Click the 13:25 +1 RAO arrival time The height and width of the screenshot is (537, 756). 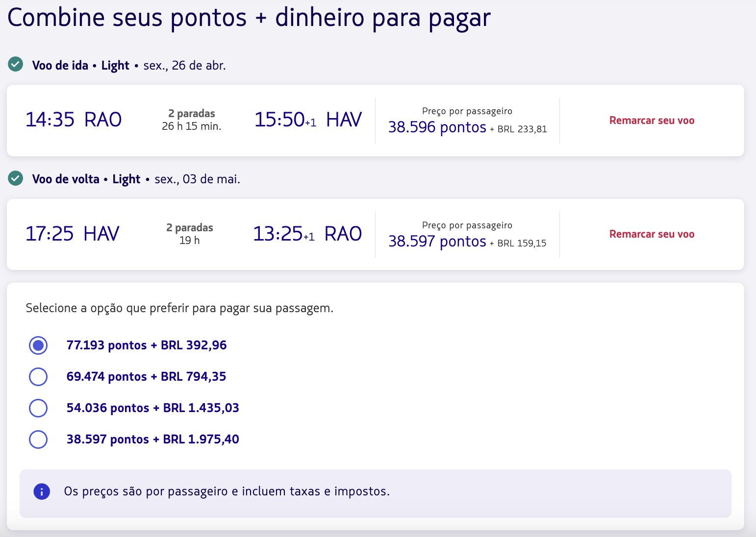307,234
